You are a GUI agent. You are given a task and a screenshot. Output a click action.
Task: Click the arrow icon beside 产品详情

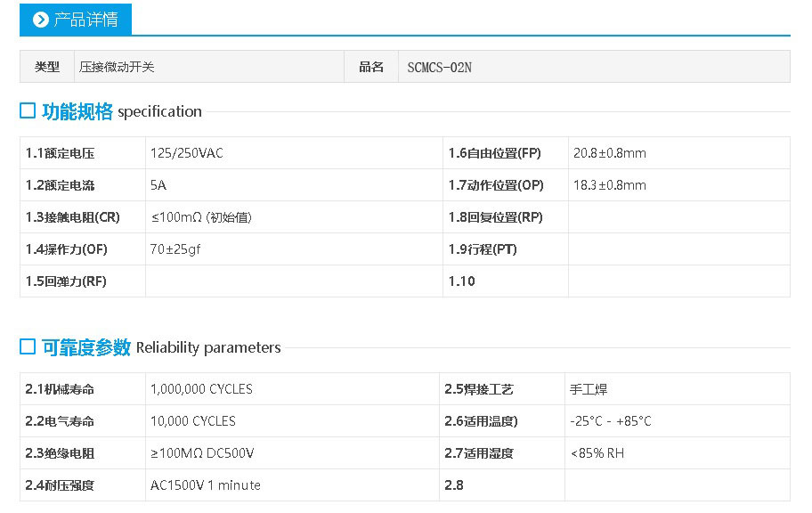[x=40, y=20]
